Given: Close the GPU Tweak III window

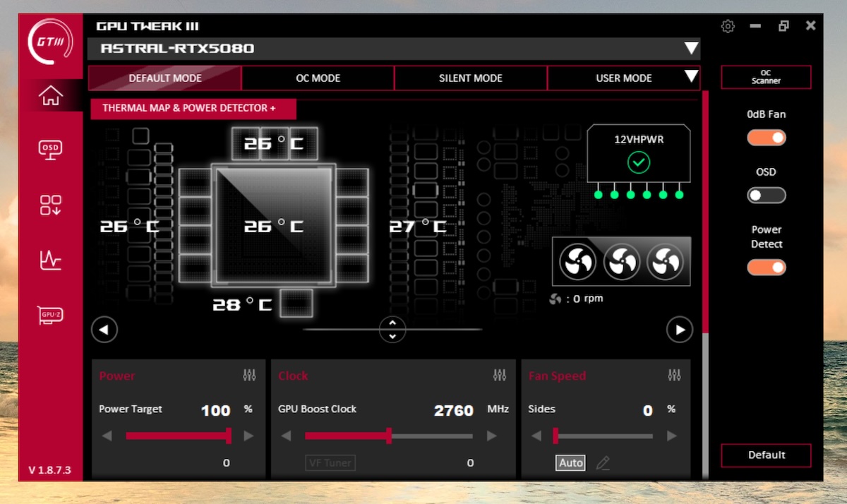Looking at the screenshot, I should (x=811, y=26).
